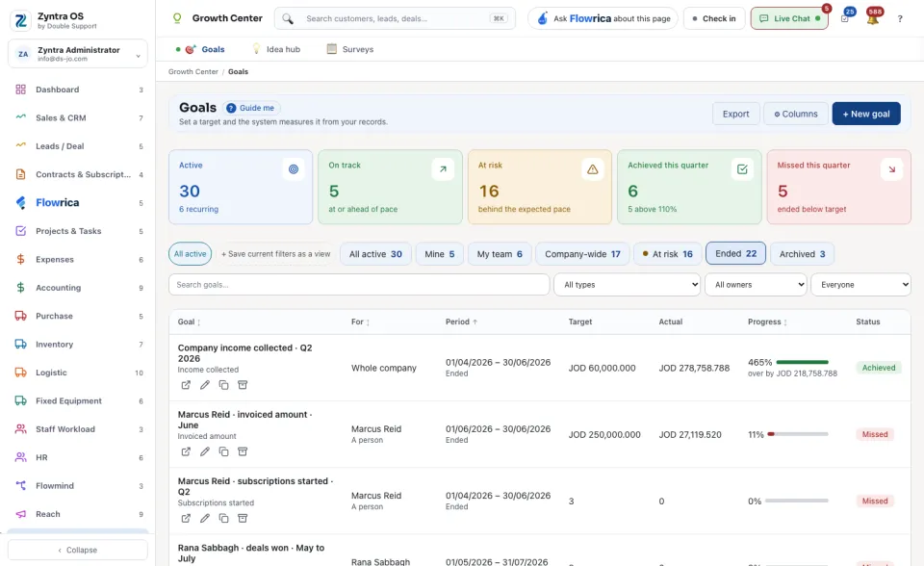Expand the Everyone filter dropdown
Viewport: 924px width, 566px height.
tap(860, 285)
